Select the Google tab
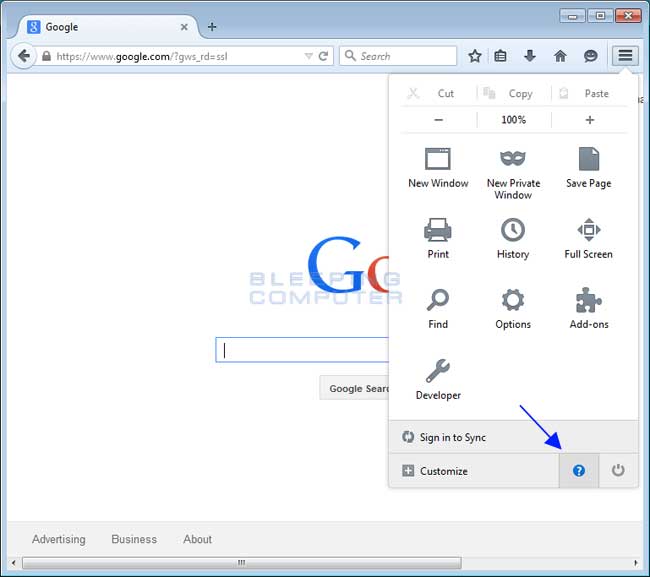Viewport: 650px width, 577px height. point(108,27)
